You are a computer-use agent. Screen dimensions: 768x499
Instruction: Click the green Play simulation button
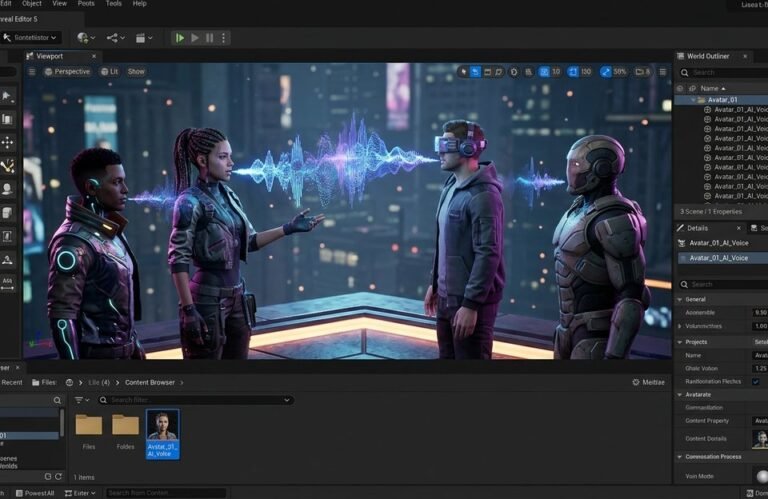(x=180, y=38)
